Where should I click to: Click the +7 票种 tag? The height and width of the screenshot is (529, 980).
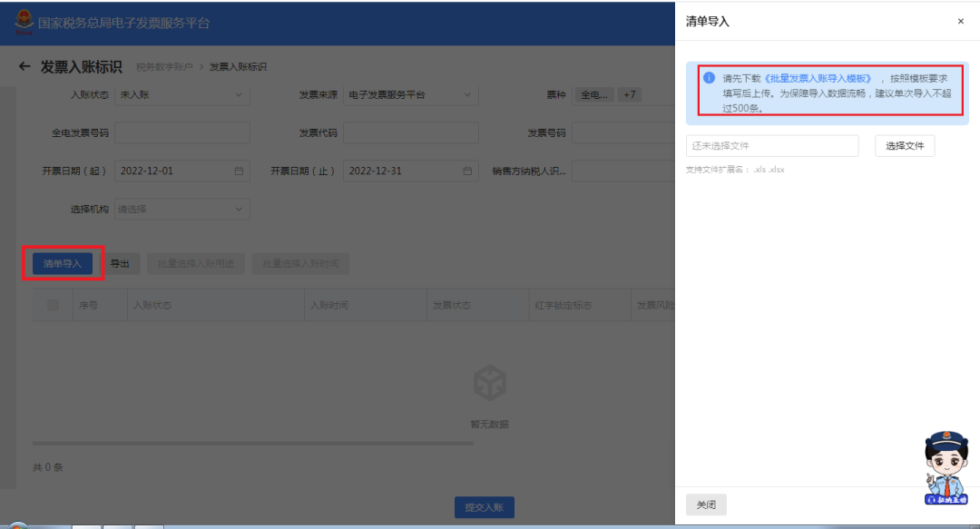click(x=630, y=94)
